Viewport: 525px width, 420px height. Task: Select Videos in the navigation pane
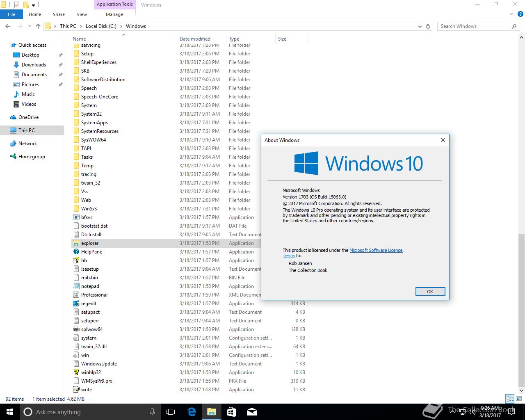point(29,104)
